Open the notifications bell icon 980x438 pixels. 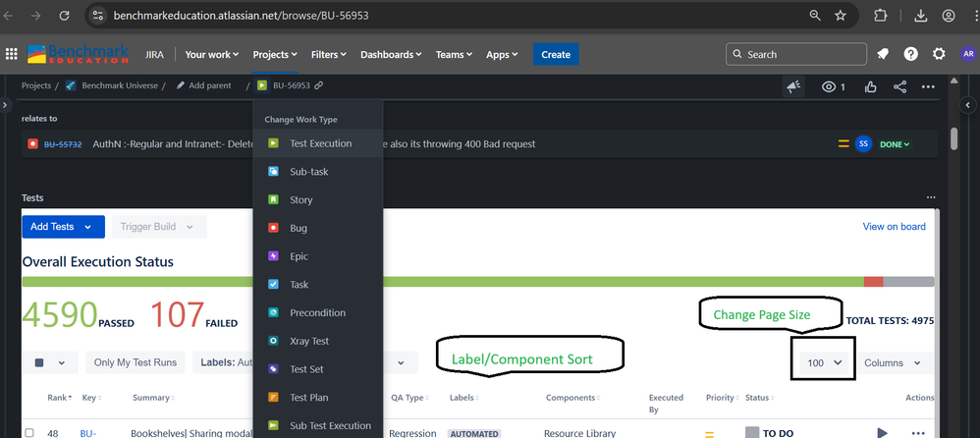[x=883, y=54]
